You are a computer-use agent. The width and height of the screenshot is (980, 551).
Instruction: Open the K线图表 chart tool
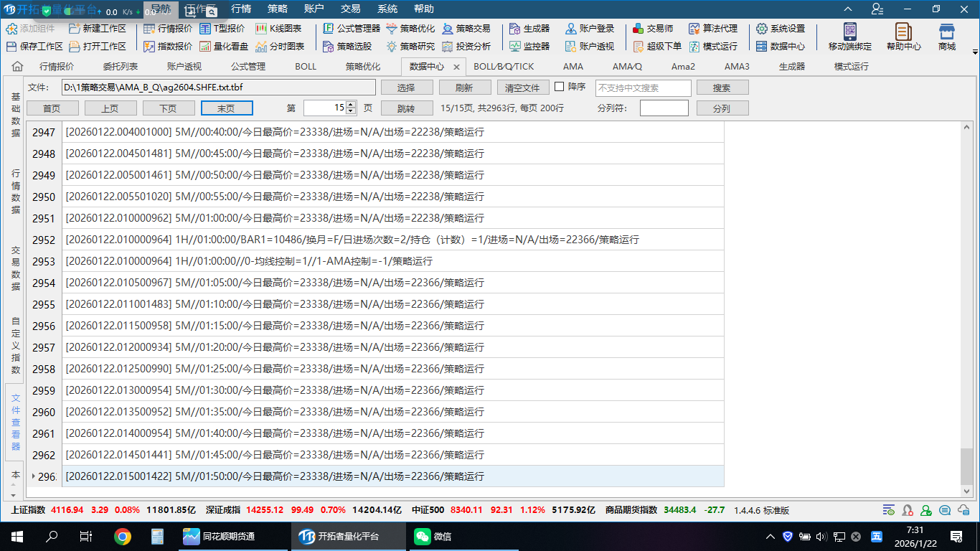278,29
